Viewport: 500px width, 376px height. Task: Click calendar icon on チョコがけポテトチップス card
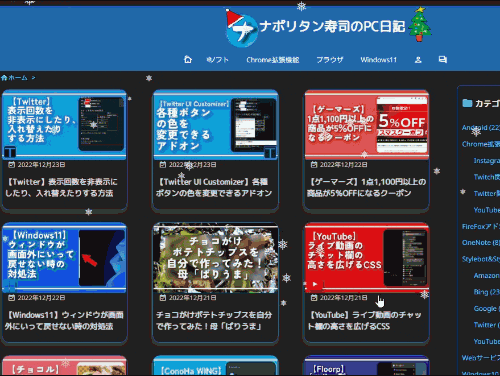(x=163, y=298)
